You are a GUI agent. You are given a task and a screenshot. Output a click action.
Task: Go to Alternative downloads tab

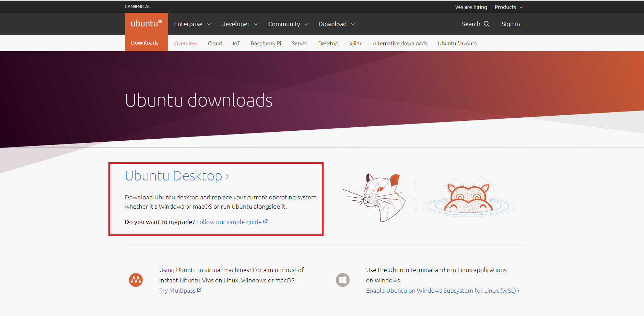[400, 43]
